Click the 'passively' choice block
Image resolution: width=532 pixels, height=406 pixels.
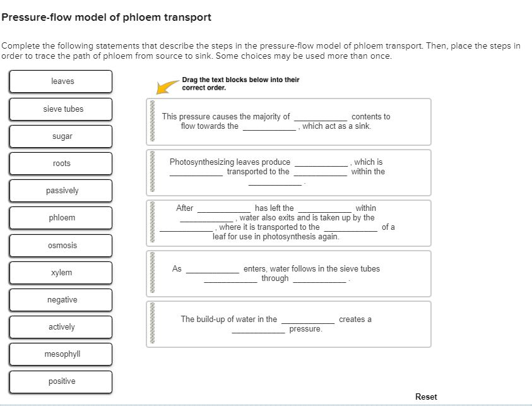[x=61, y=191]
